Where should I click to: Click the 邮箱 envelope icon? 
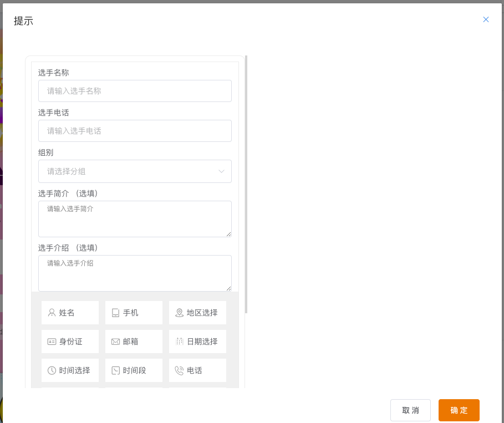tap(115, 342)
